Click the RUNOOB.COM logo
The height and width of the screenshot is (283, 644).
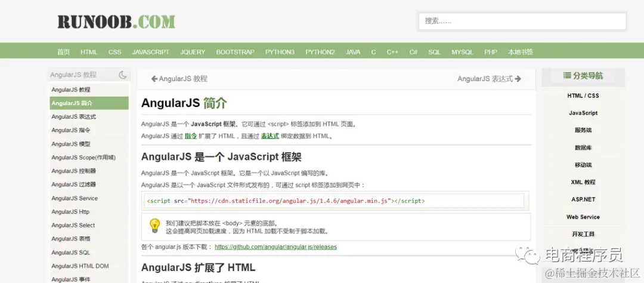(116, 22)
